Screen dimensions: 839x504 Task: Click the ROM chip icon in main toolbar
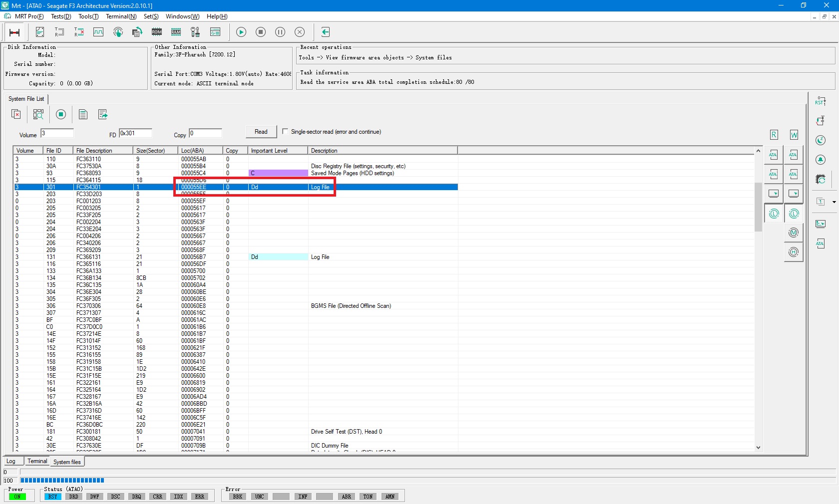coord(157,32)
